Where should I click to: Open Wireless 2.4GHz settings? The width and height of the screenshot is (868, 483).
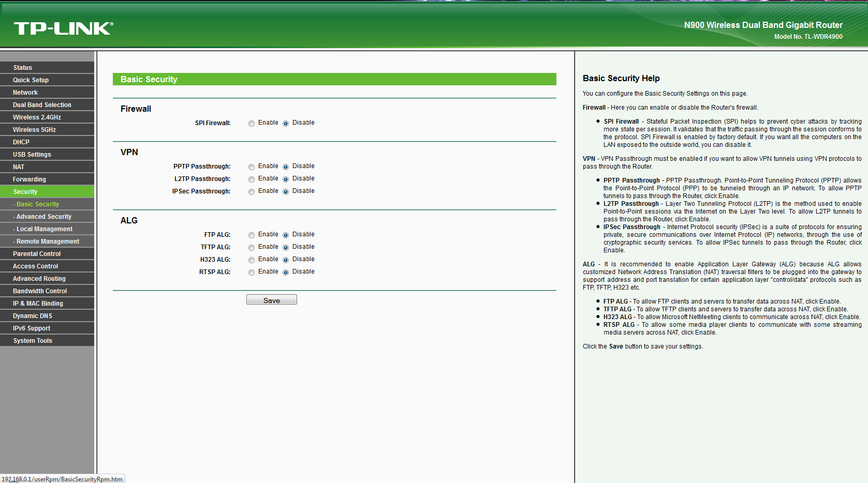coord(47,117)
